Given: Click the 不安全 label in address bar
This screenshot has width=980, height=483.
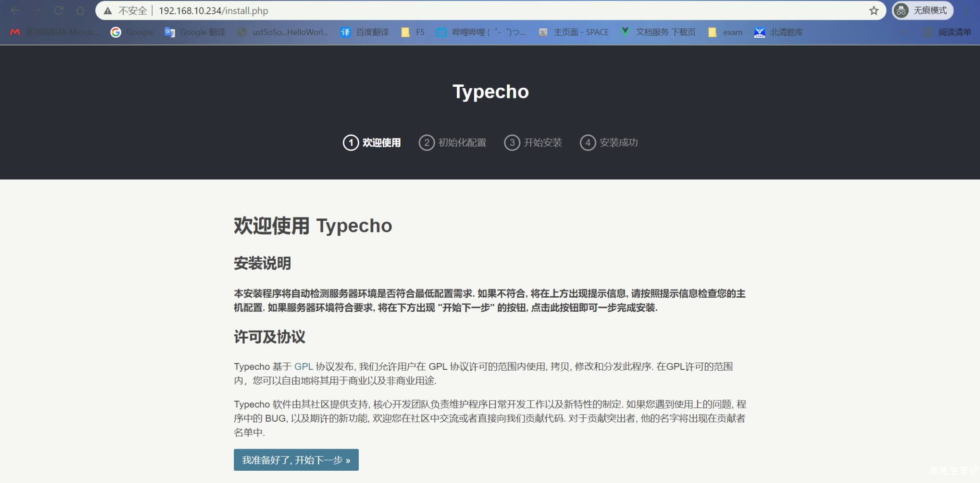Looking at the screenshot, I should click(x=133, y=11).
